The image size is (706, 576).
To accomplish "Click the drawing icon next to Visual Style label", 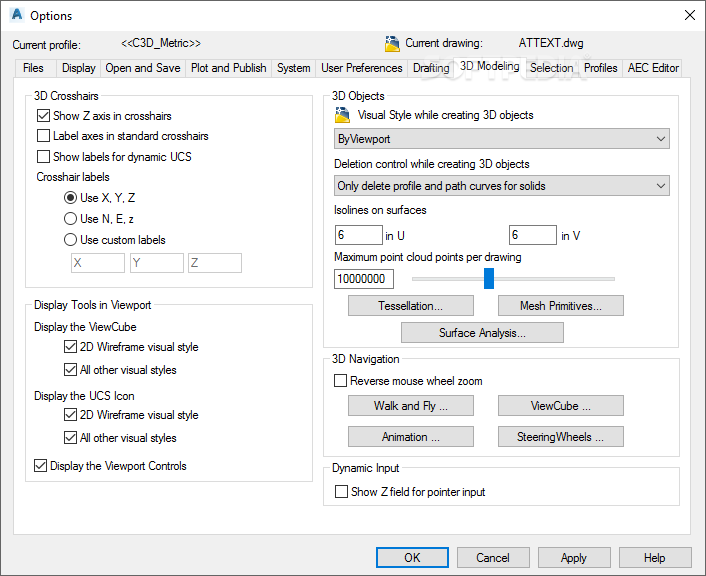I will (342, 115).
